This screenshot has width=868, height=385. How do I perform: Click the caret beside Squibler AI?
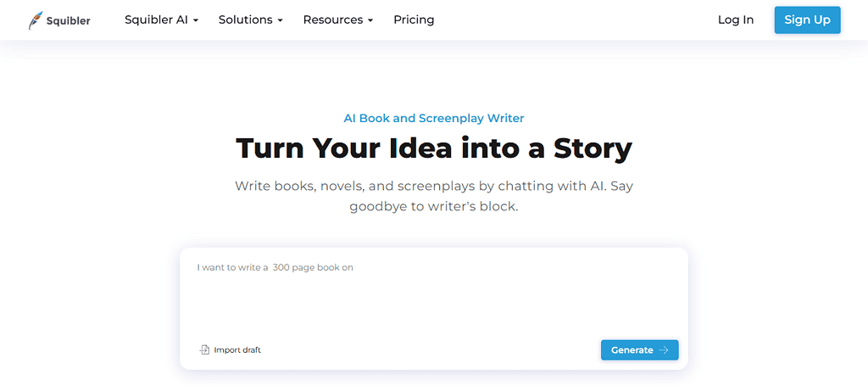[196, 20]
